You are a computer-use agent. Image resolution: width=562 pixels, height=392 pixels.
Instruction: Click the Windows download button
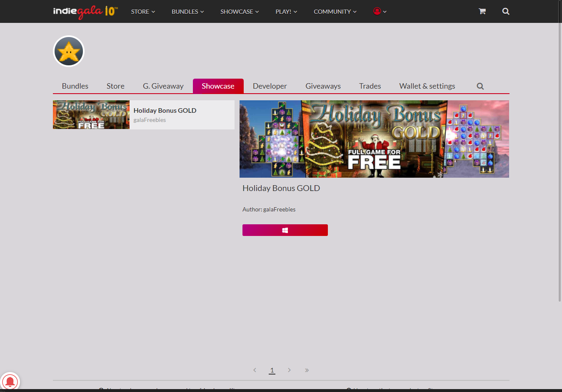[285, 230]
